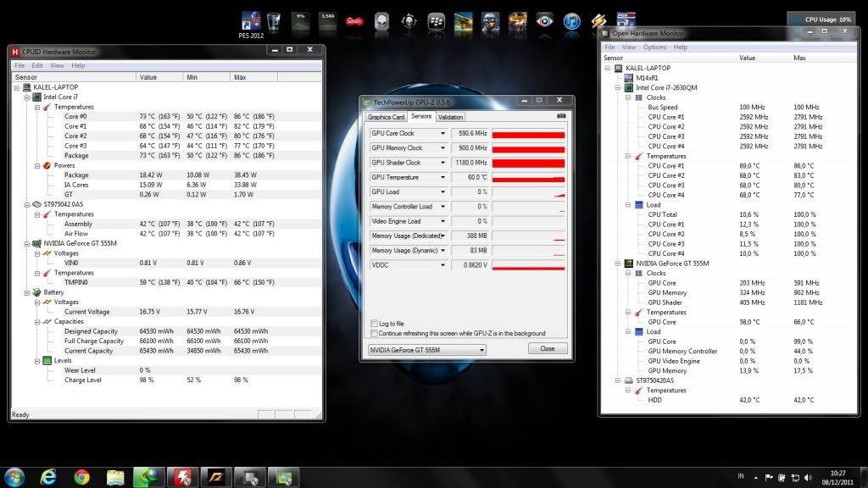This screenshot has width=868, height=488.
Task: Open the Alienware alien head dock icon
Action: (x=381, y=21)
